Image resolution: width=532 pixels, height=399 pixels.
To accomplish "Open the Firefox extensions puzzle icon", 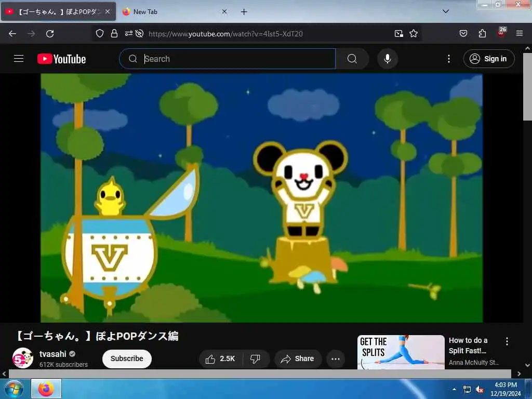I will click(482, 33).
